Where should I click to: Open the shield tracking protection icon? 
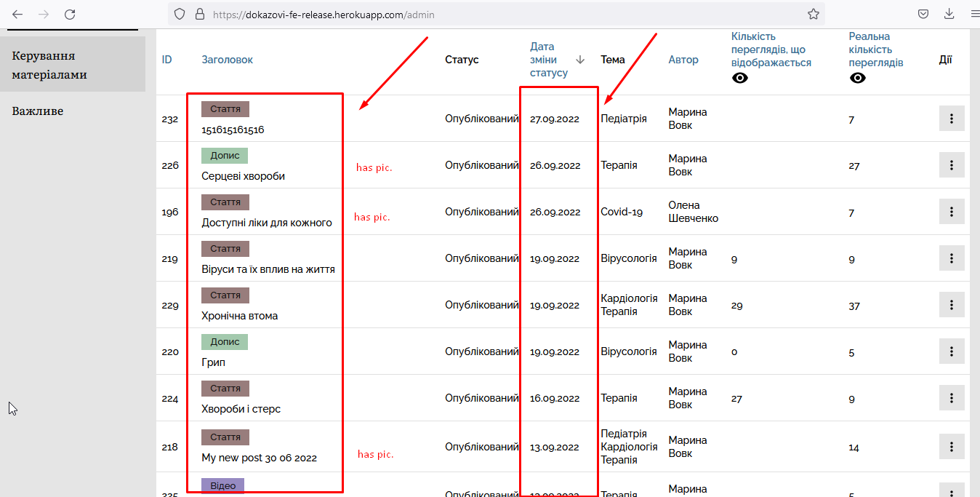[180, 14]
